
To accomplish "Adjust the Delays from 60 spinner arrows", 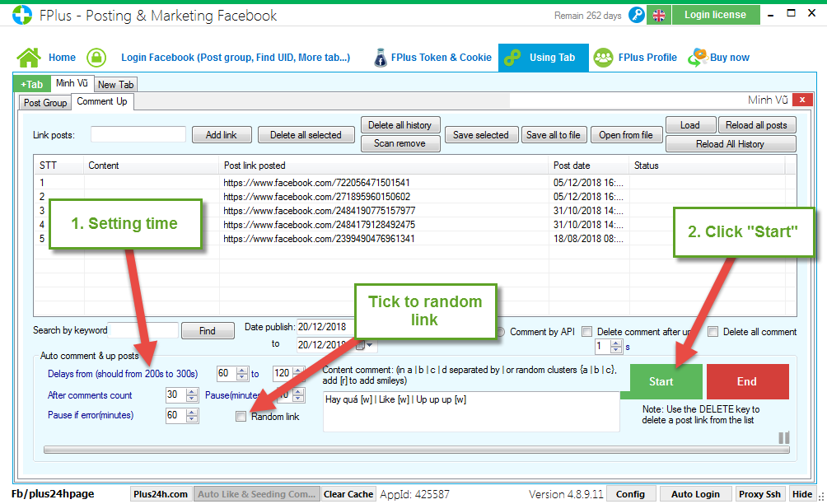I will (242, 373).
